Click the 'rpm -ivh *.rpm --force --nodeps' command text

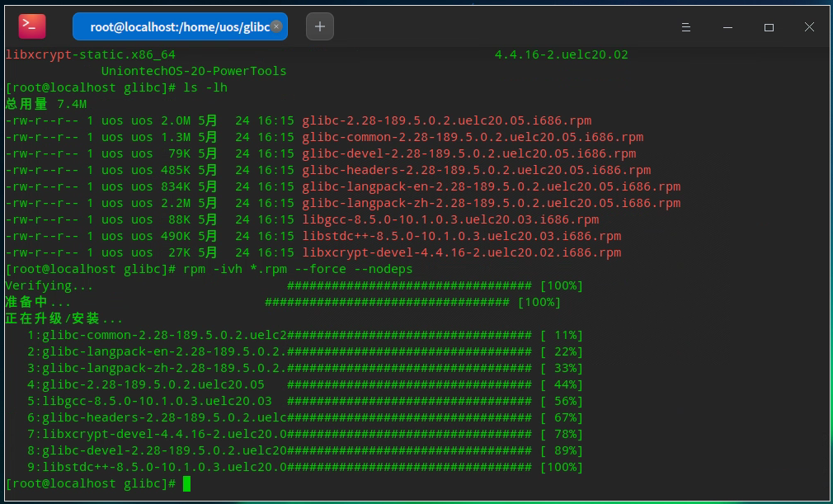[298, 269]
